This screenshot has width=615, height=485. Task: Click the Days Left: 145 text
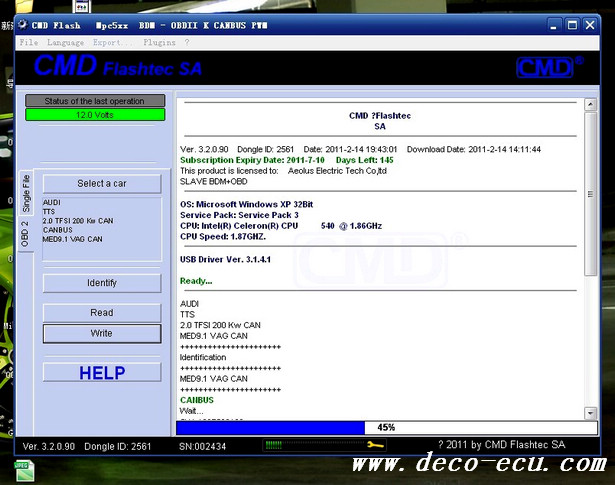(x=364, y=160)
